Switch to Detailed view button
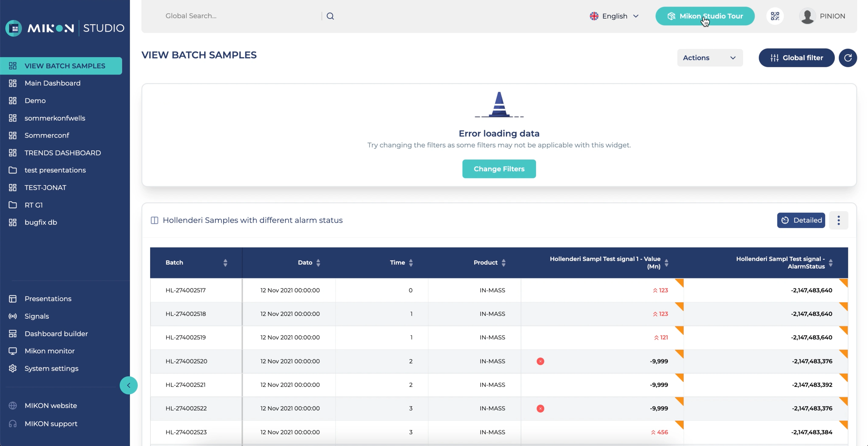 coord(801,220)
